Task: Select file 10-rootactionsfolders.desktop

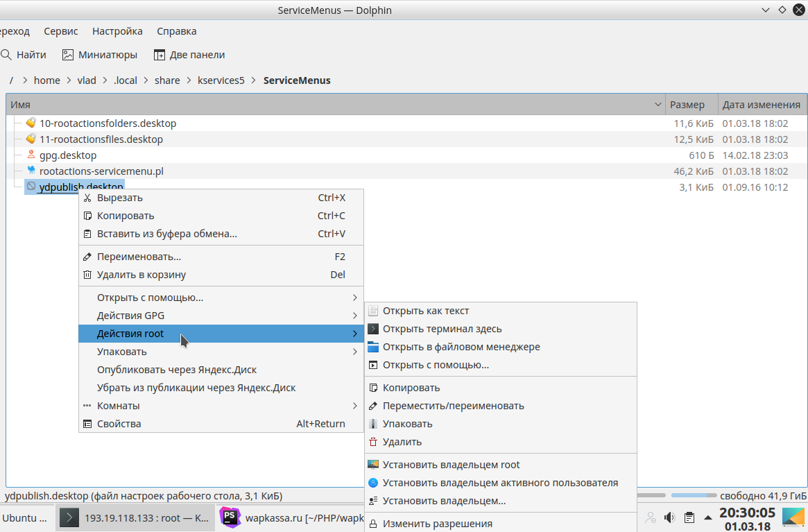Action: tap(108, 123)
